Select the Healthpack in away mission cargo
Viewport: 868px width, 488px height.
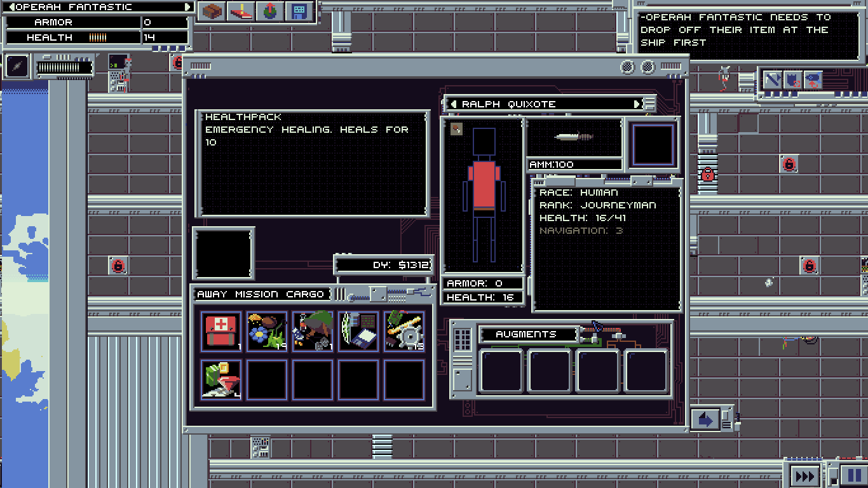click(x=221, y=331)
